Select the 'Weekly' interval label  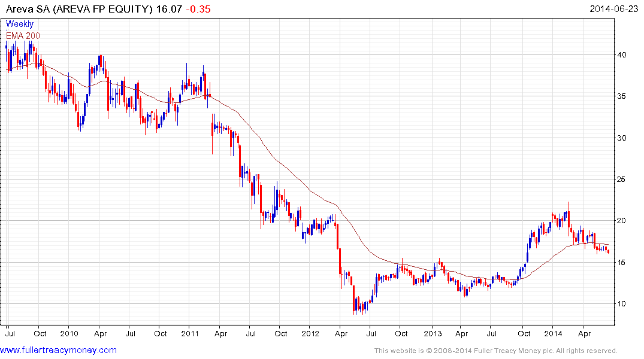(x=20, y=24)
